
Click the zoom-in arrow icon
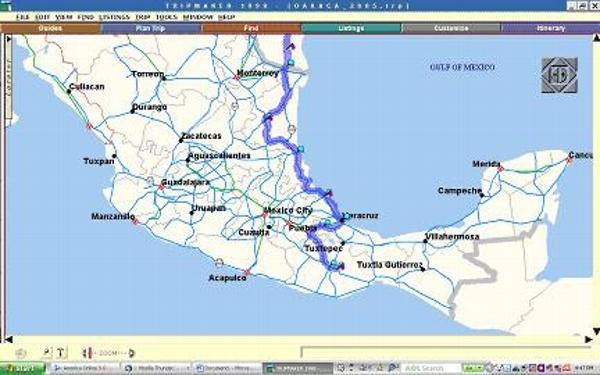pyautogui.click(x=132, y=353)
